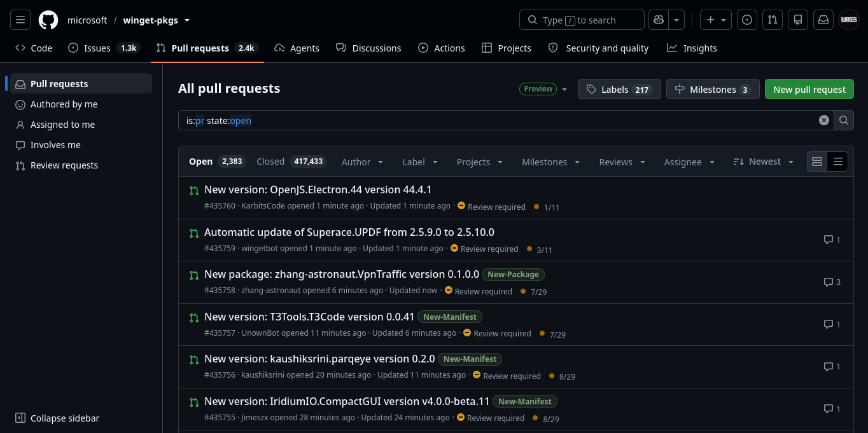Screen dimensions: 868x433
Task: Switch to the comfortable list view toggle
Action: [x=818, y=162]
